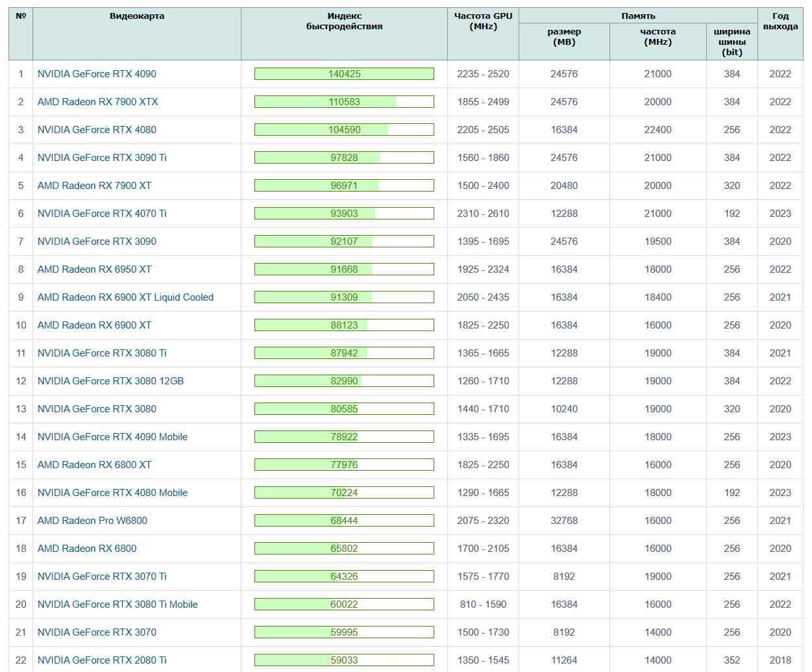Click the memory size cell 20480
The image size is (812, 672).
click(x=564, y=186)
